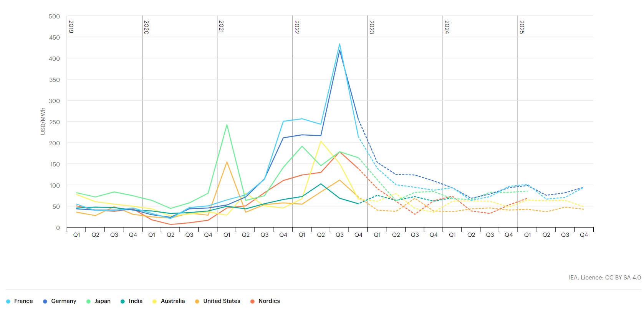Select the 2025 year marker label
644x311 pixels.
522,27
